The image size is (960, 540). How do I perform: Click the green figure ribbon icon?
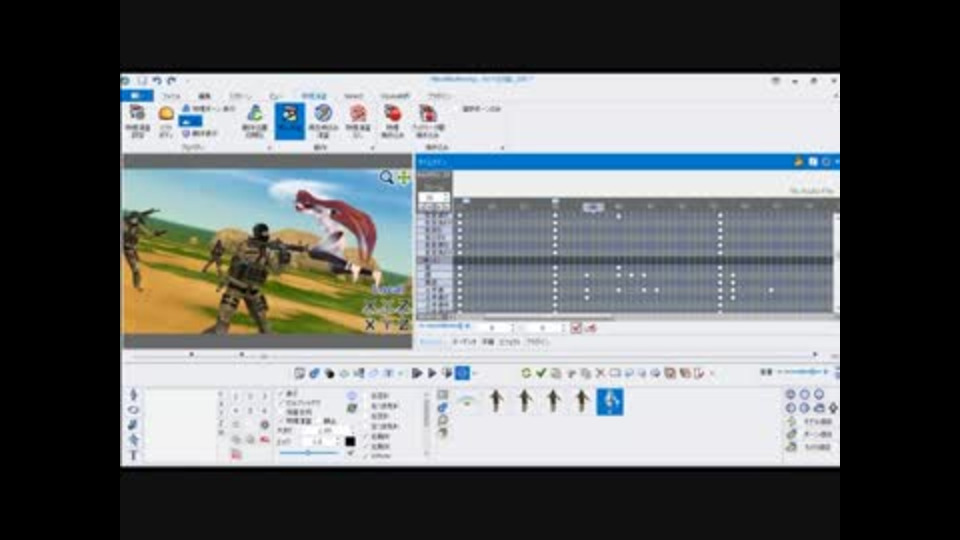(x=255, y=120)
